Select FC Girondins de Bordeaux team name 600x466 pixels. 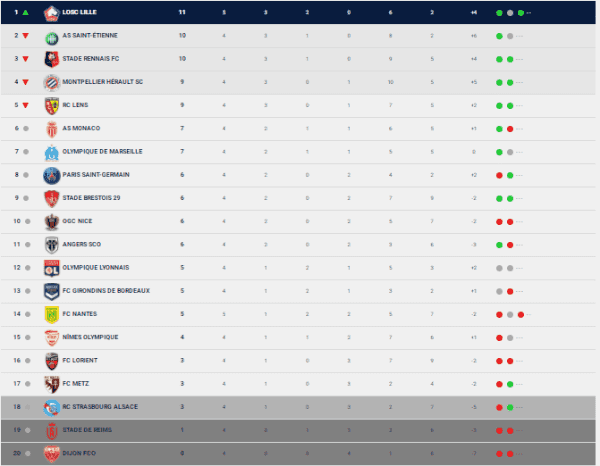tap(105, 291)
